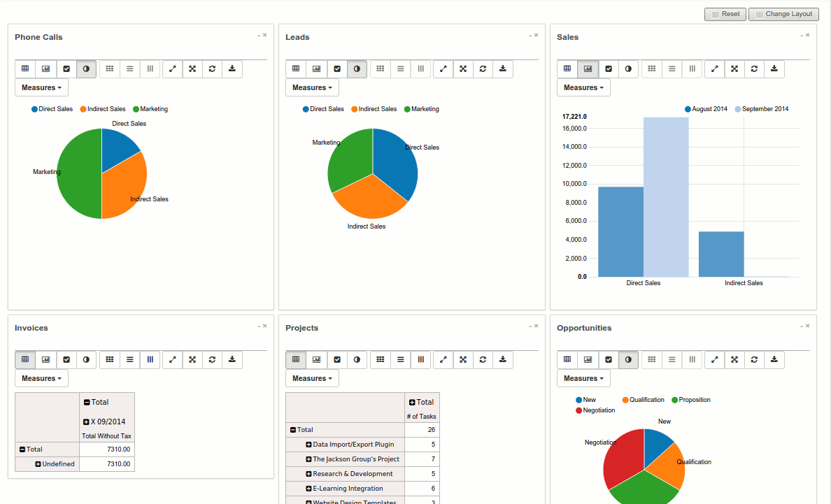The height and width of the screenshot is (504, 831).
Task: Expand Research & Development project row
Action: (x=308, y=474)
